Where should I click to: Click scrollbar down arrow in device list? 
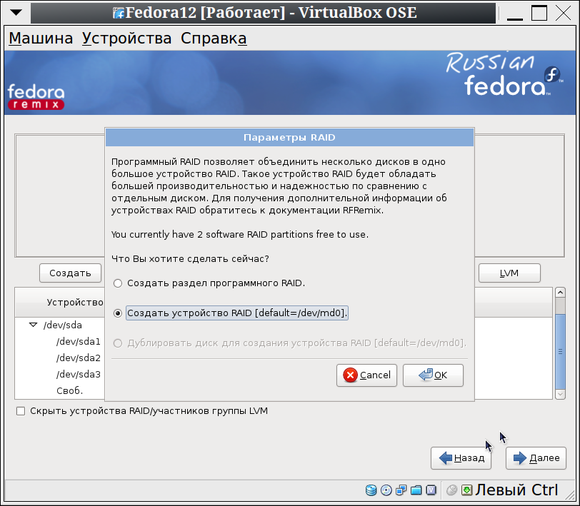coord(560,394)
